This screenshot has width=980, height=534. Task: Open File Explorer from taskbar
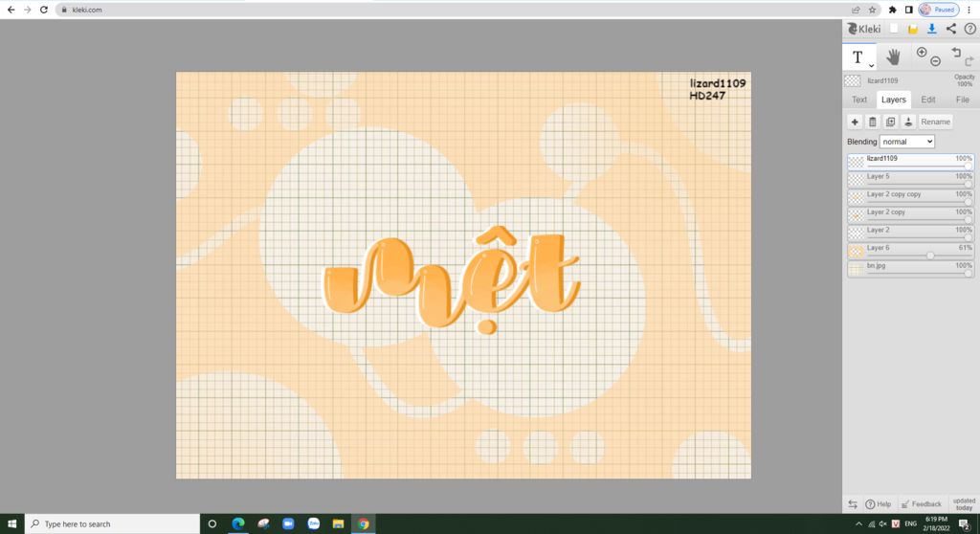(338, 524)
